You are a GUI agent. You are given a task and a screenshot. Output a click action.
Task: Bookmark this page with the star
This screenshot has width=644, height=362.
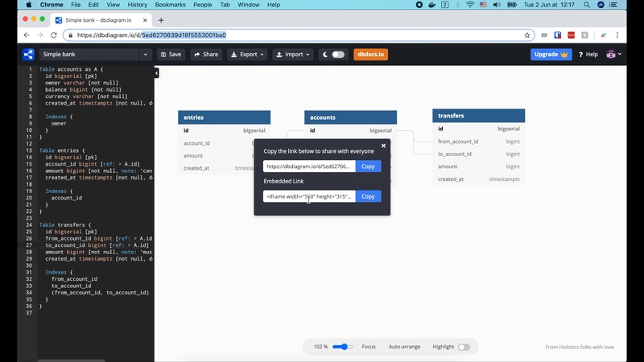pos(527,35)
